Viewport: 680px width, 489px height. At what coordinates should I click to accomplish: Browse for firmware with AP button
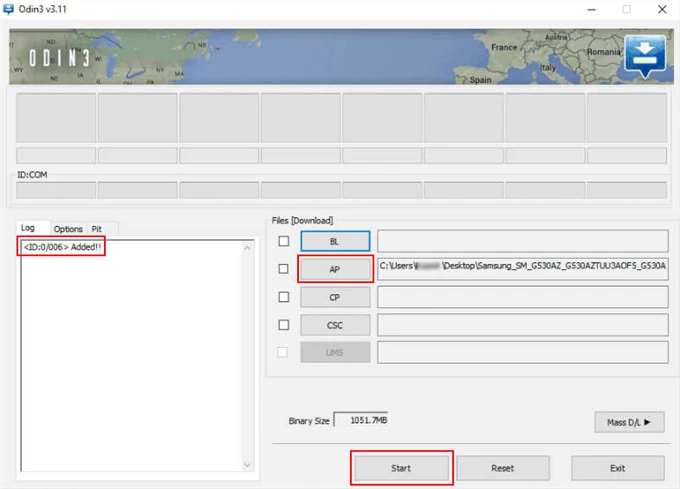(335, 269)
